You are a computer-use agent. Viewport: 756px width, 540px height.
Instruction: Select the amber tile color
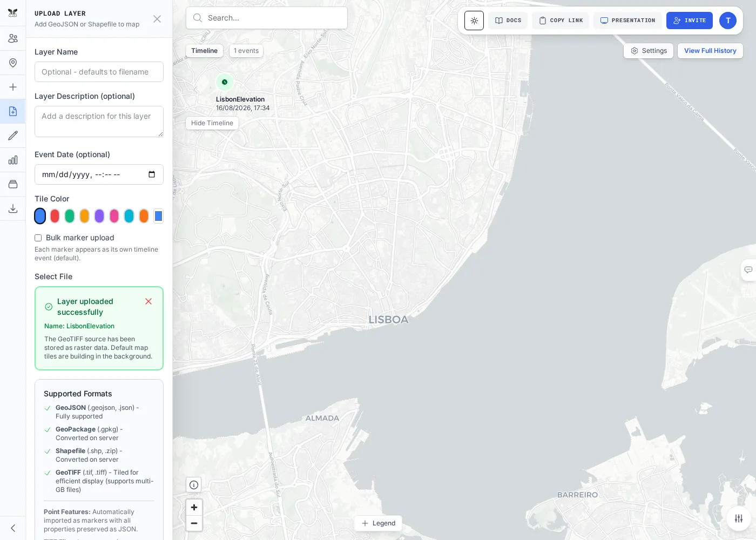point(84,216)
